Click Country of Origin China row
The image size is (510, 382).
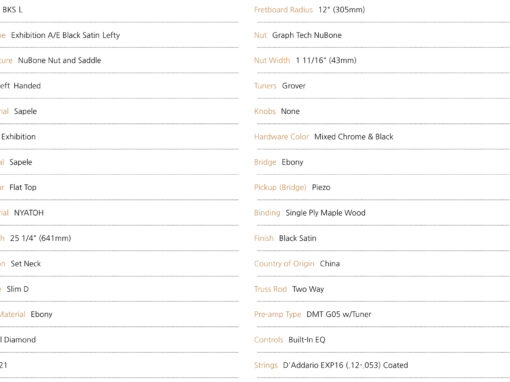point(382,264)
